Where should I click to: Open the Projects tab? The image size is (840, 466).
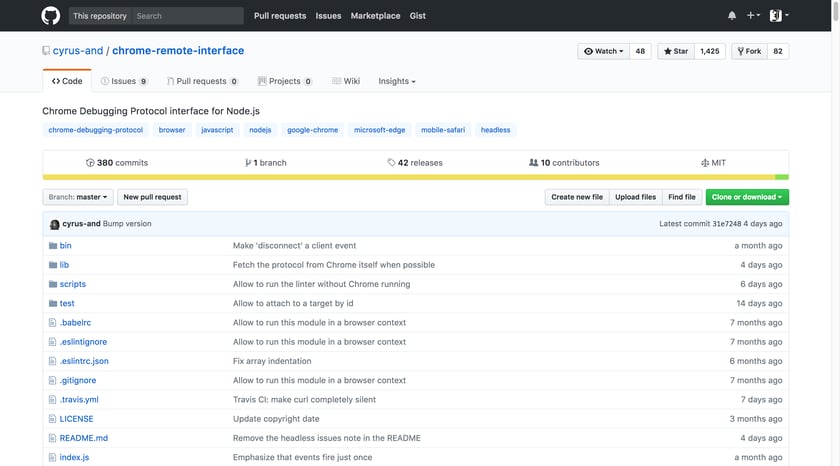[285, 81]
